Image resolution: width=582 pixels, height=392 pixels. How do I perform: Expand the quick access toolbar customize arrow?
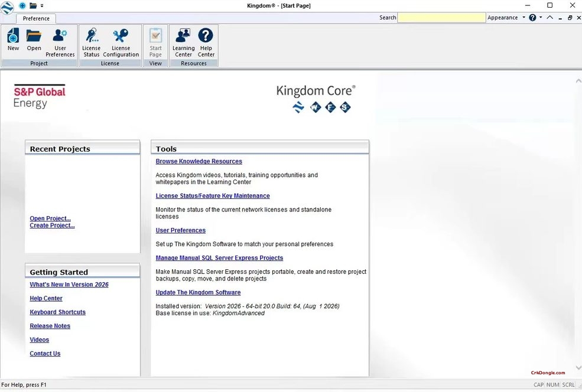coord(42,5)
